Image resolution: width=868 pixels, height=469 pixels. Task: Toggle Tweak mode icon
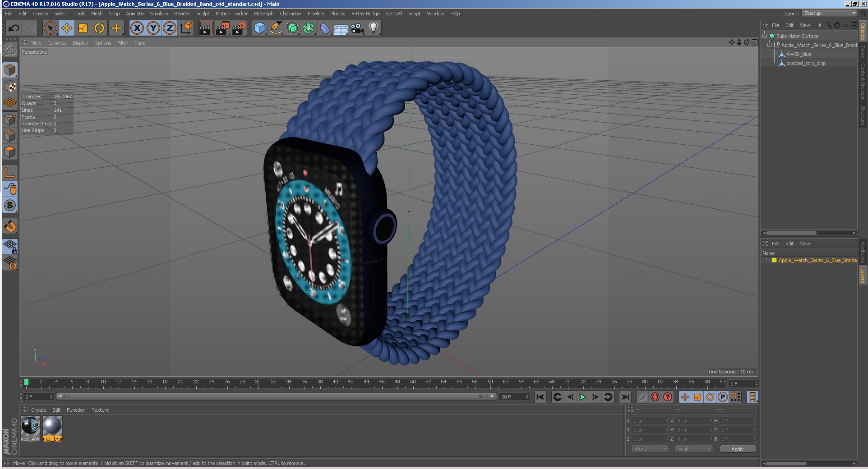[10, 189]
